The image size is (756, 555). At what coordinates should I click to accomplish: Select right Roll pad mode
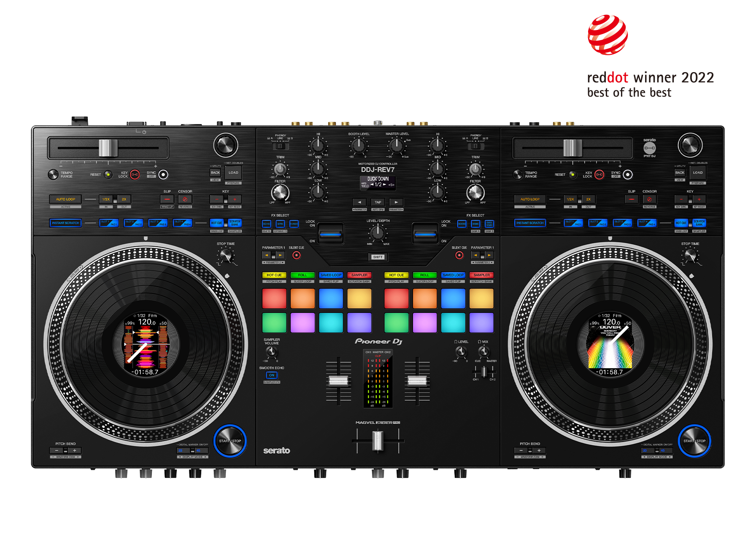(424, 275)
